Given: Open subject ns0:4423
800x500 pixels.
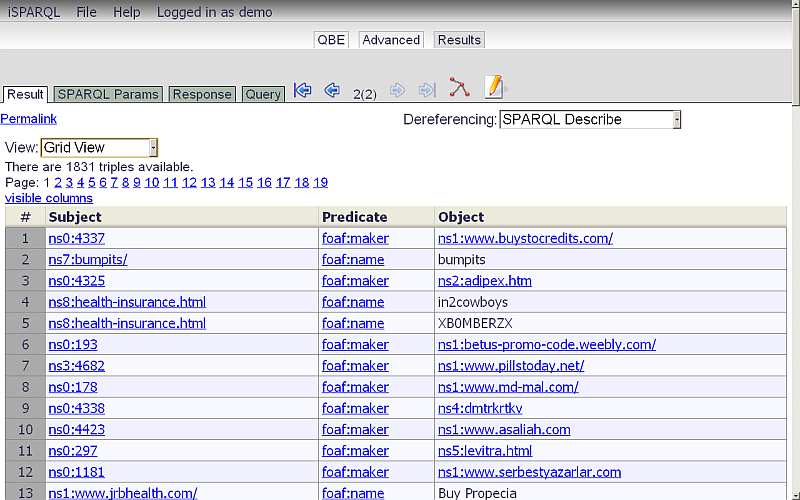Looking at the screenshot, I should 77,430.
